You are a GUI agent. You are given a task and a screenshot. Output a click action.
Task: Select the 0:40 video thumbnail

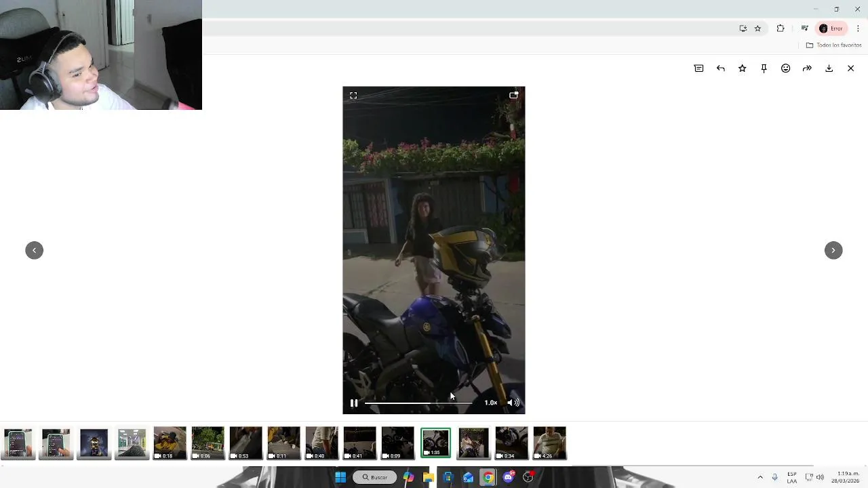click(321, 443)
